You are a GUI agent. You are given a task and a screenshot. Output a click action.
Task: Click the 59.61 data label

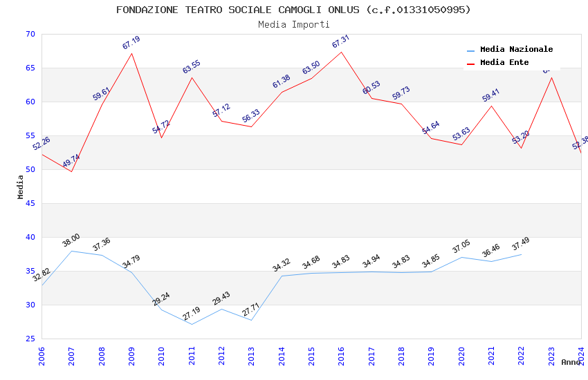click(101, 93)
